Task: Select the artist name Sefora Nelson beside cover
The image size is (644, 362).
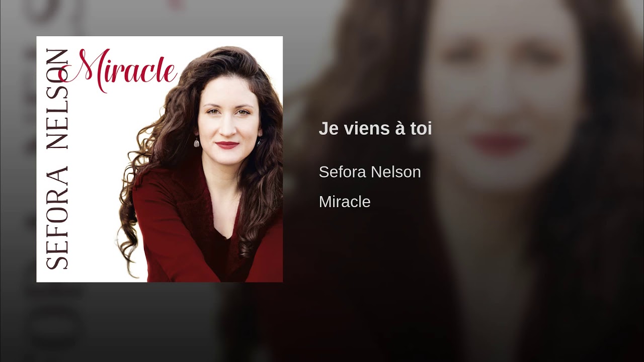Action: tap(370, 172)
